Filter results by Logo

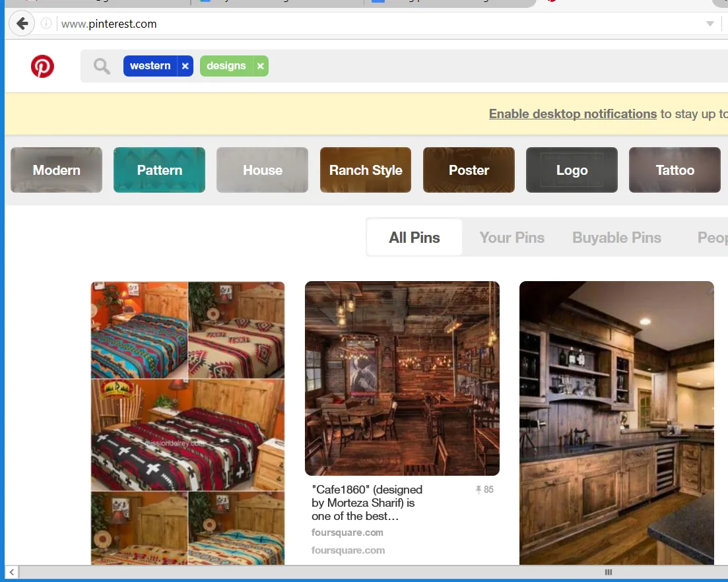pos(572,170)
